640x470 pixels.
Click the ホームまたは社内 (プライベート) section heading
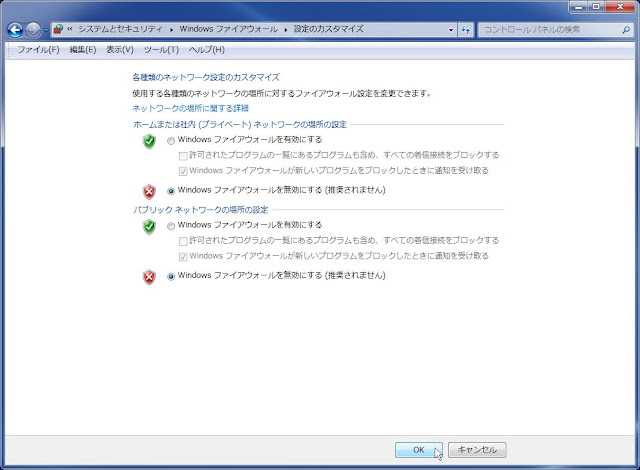tap(240, 124)
